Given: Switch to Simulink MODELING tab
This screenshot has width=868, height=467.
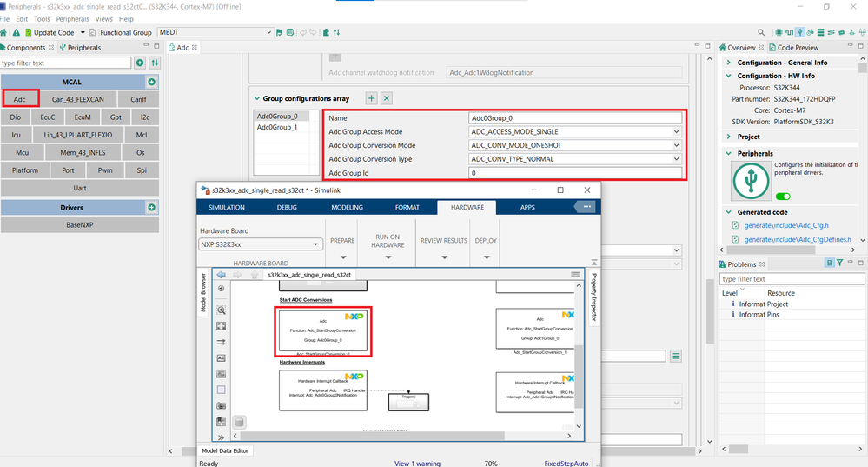Looking at the screenshot, I should point(347,207).
